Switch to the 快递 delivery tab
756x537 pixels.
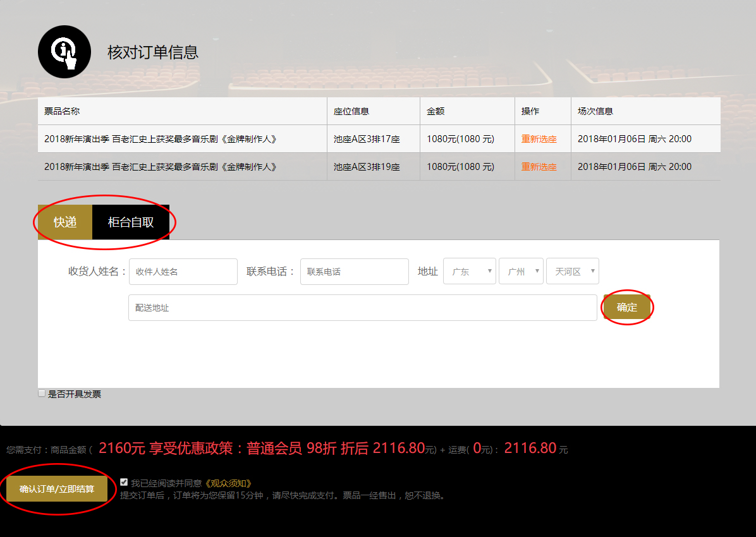[x=66, y=222]
